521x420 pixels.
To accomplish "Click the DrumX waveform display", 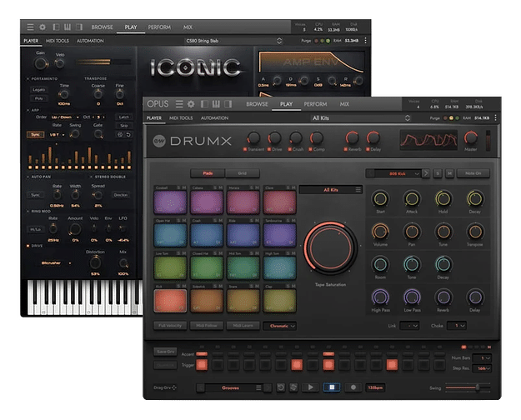I will (x=428, y=140).
